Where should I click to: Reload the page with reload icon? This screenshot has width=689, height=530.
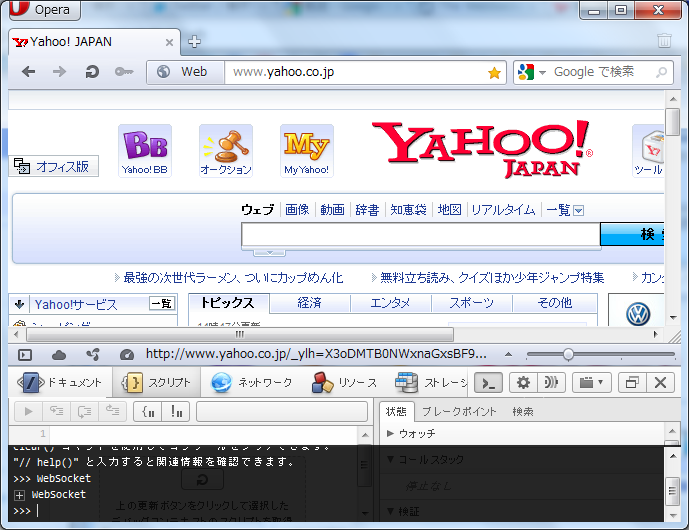[92, 72]
